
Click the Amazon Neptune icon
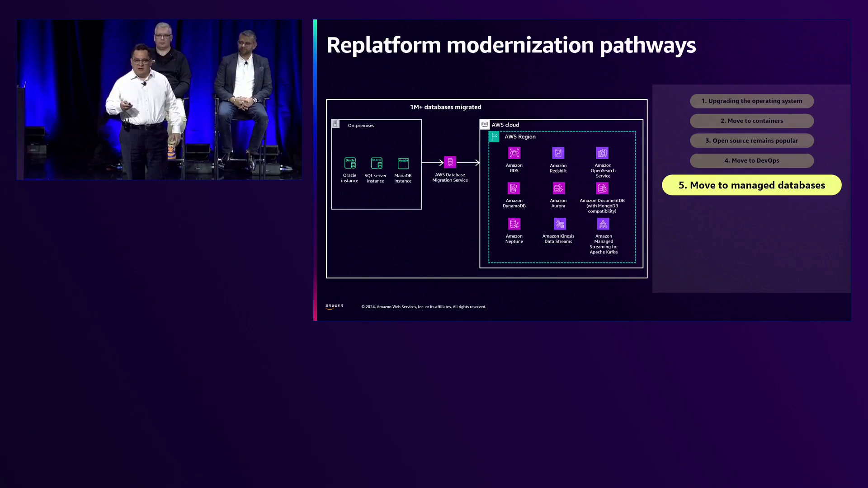click(x=514, y=224)
